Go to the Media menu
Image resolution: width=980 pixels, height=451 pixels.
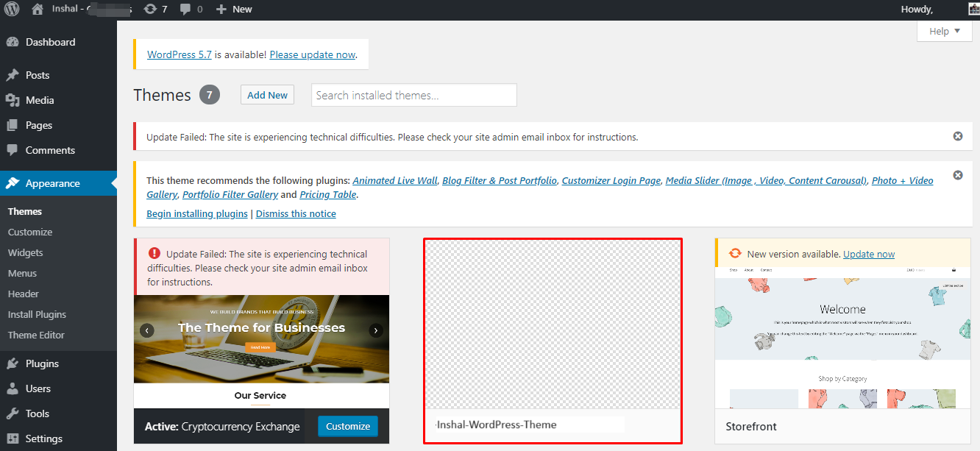(x=58, y=100)
